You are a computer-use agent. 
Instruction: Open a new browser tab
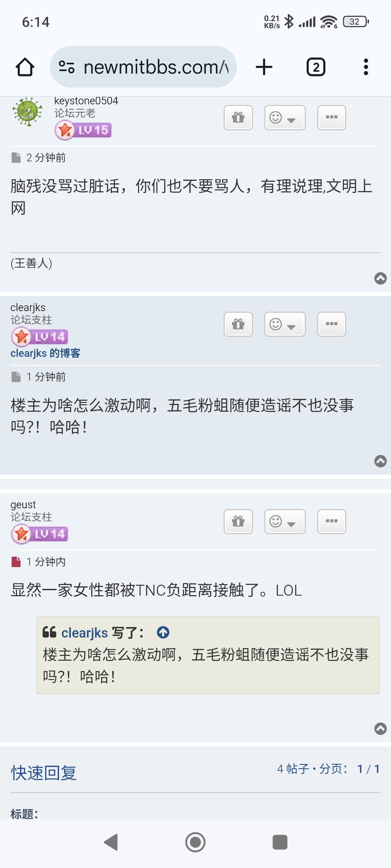(x=264, y=67)
